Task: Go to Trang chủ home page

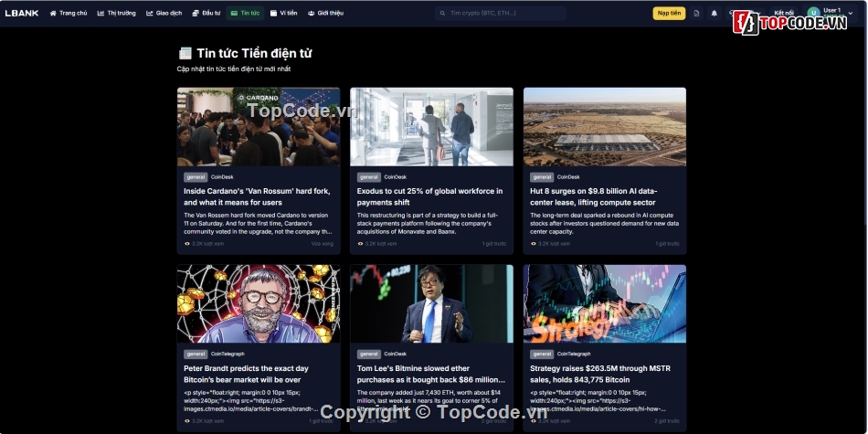Action: 69,13
